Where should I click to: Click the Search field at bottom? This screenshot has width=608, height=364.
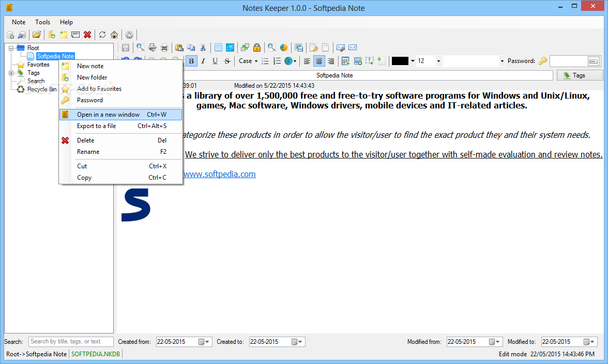coord(71,342)
